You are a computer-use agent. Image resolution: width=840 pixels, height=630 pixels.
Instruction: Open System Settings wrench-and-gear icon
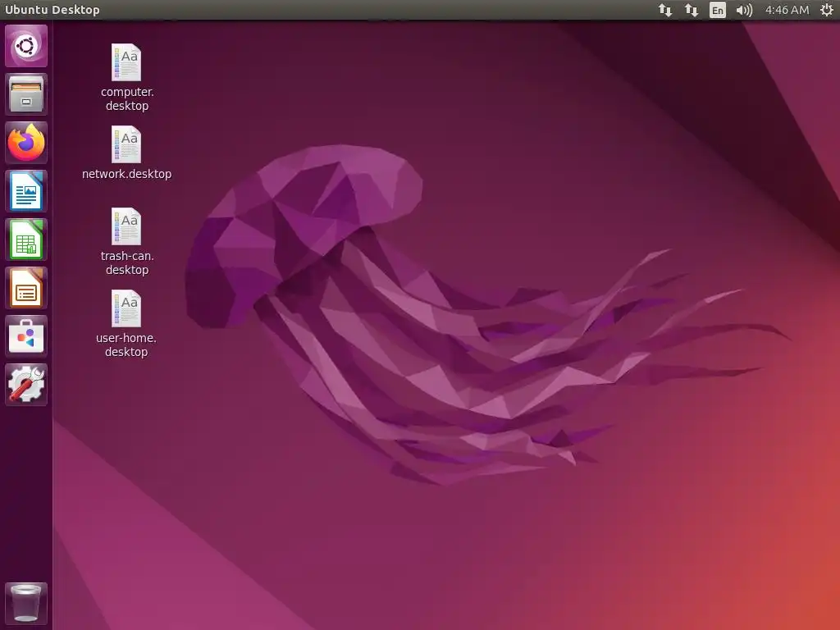pyautogui.click(x=26, y=385)
